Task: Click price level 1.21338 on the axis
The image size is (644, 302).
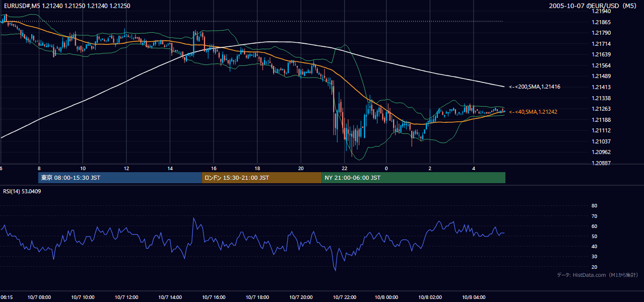Action: click(601, 98)
